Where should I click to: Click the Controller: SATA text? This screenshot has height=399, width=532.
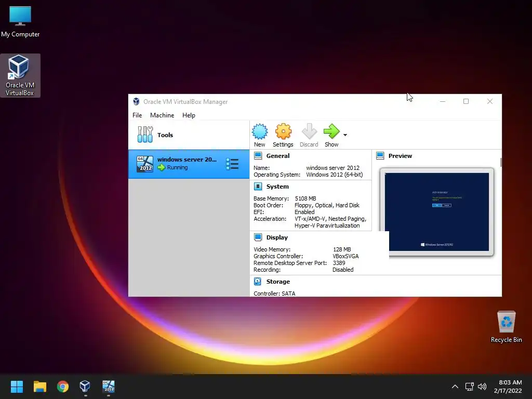[x=274, y=293]
